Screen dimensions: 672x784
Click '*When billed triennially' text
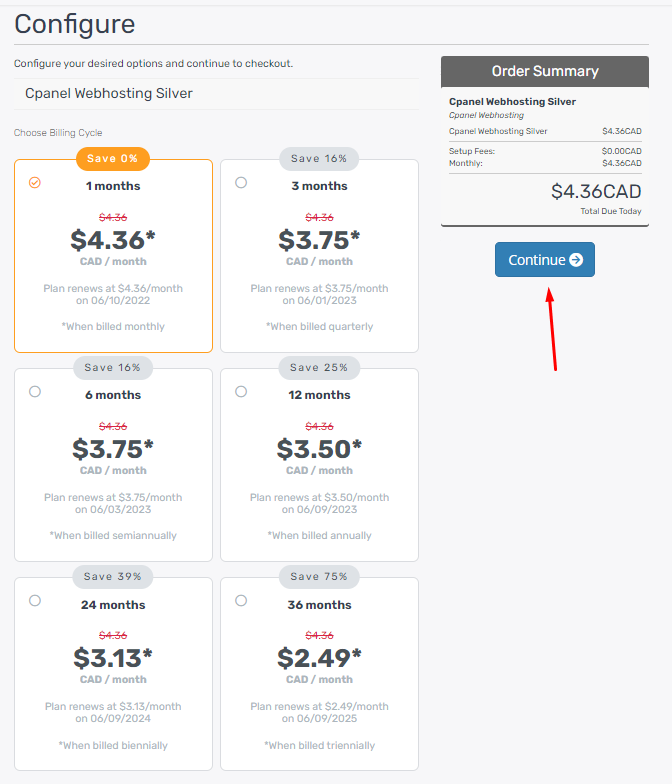pyautogui.click(x=320, y=746)
